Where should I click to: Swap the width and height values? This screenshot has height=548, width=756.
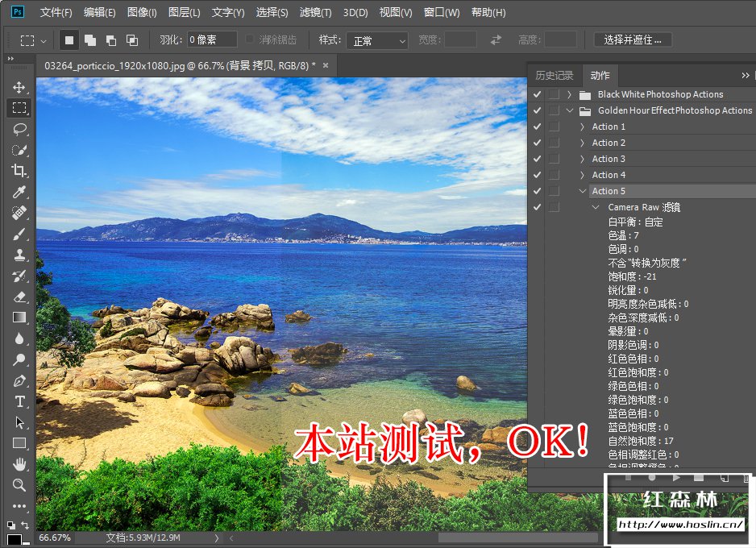coord(496,40)
